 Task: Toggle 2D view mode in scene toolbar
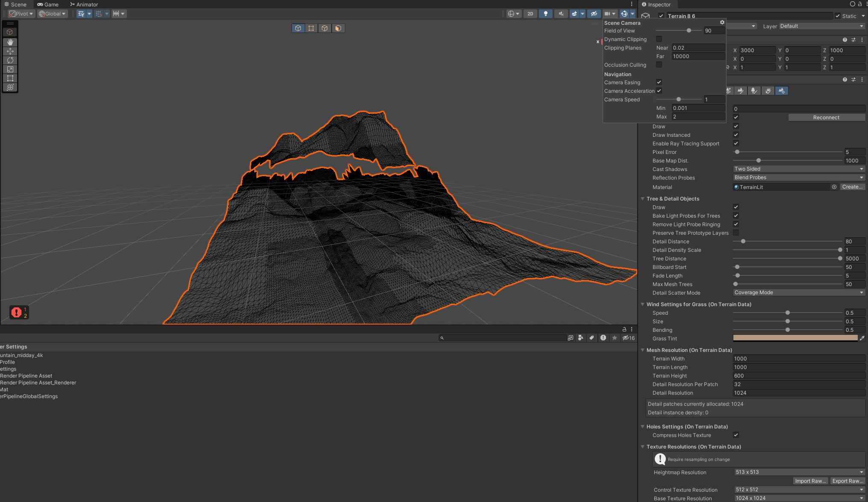[x=530, y=14]
